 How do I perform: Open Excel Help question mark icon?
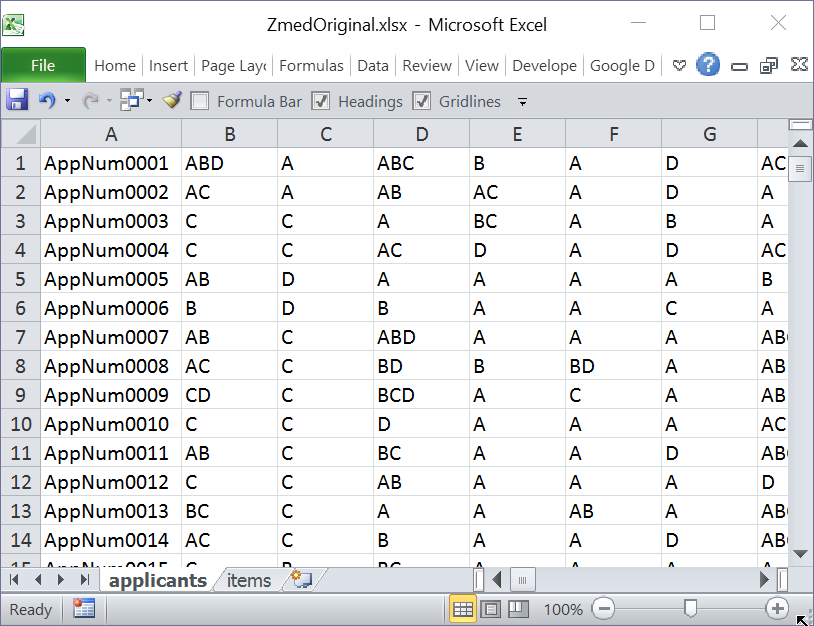tap(708, 65)
